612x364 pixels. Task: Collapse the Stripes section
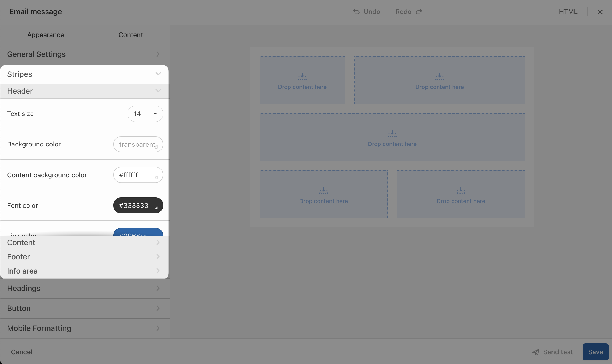click(x=158, y=74)
